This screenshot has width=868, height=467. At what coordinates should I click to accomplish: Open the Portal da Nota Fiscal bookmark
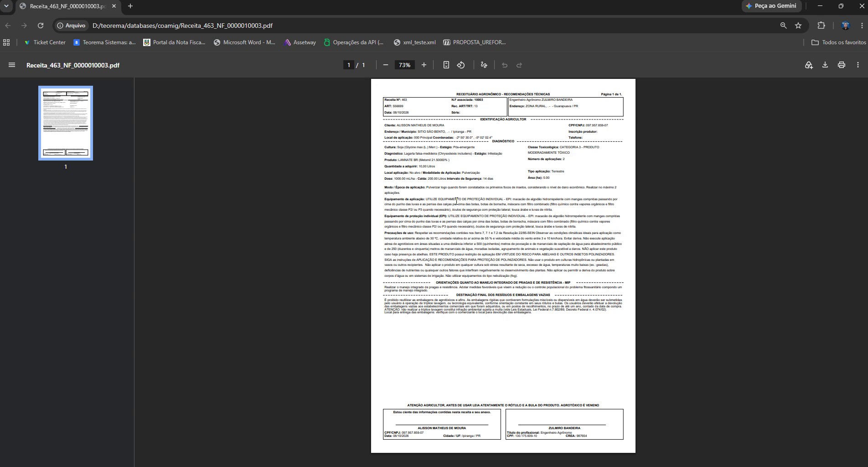click(x=174, y=42)
